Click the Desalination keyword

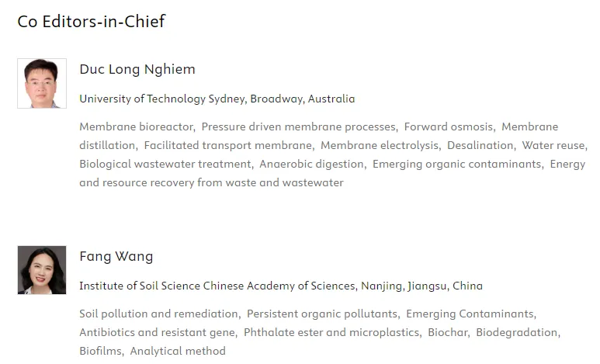[480, 145]
